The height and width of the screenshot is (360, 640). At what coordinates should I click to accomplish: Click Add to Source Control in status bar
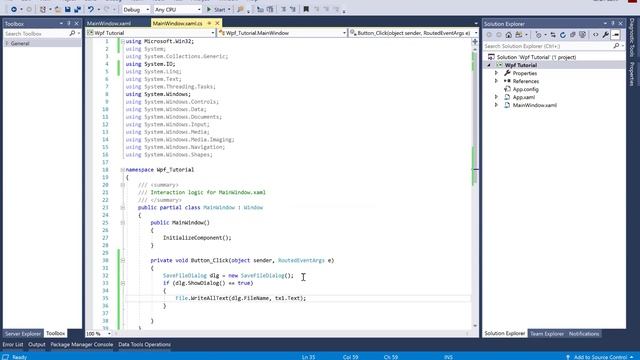[600, 357]
